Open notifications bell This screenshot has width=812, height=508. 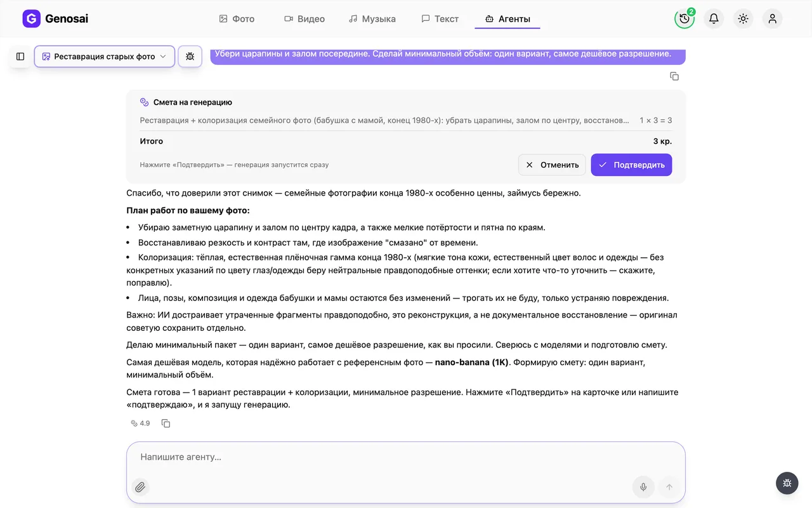[x=714, y=18]
